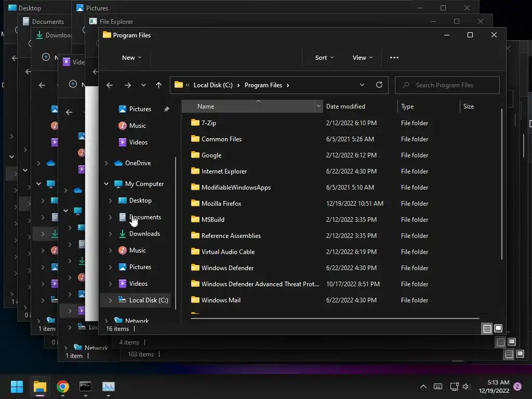Sort by the Name column header

point(248,107)
